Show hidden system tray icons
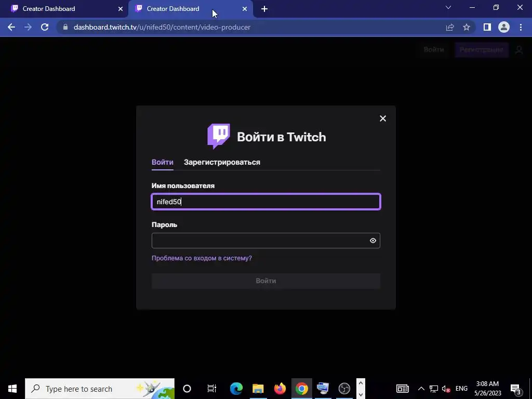 pyautogui.click(x=421, y=389)
